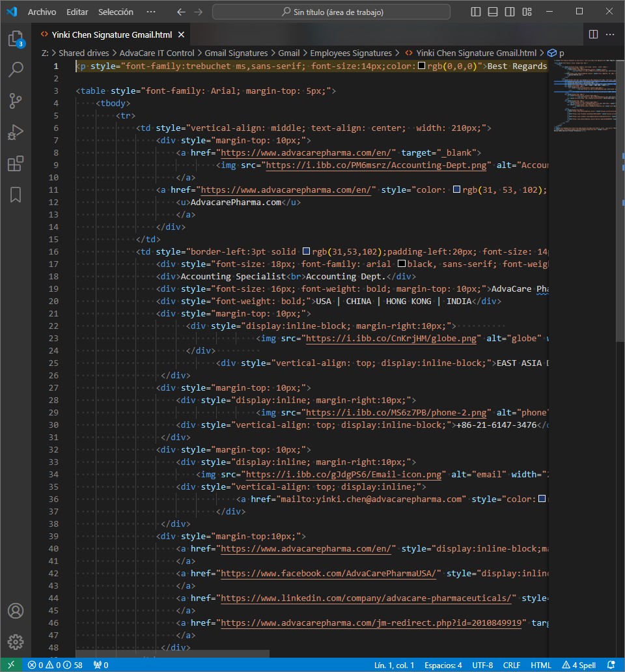The width and height of the screenshot is (625, 672).
Task: Open the Gmail breadcrumb
Action: [x=289, y=53]
